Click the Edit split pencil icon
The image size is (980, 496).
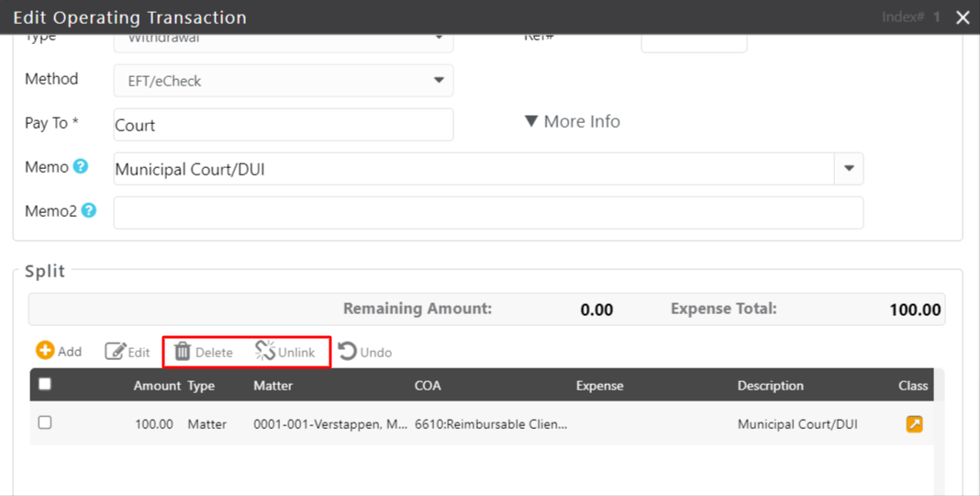115,352
